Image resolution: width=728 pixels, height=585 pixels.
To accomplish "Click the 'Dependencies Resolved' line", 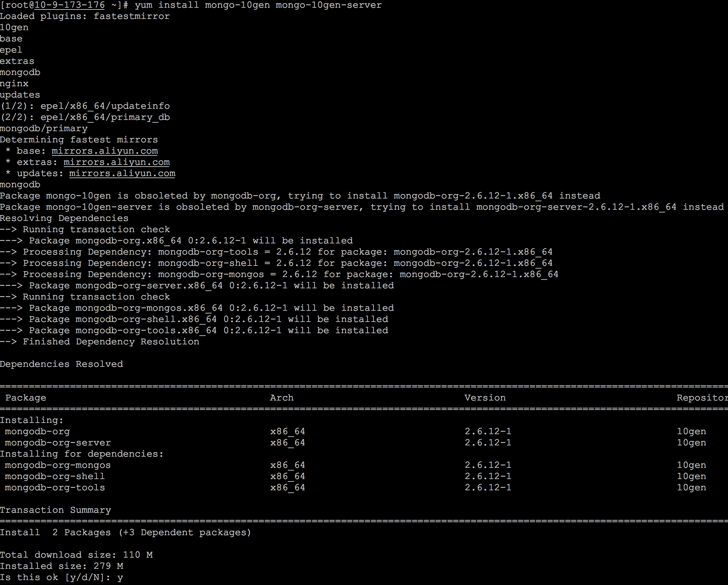I will click(61, 364).
